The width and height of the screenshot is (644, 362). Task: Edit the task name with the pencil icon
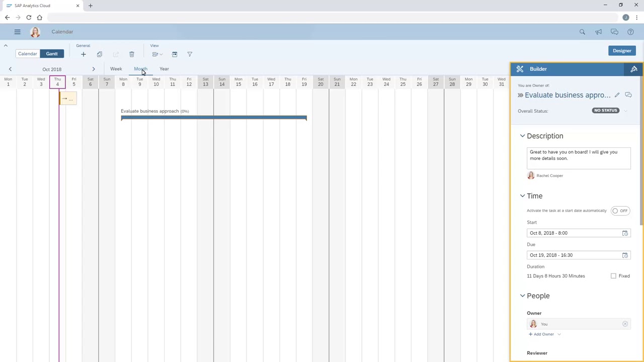coord(617,95)
